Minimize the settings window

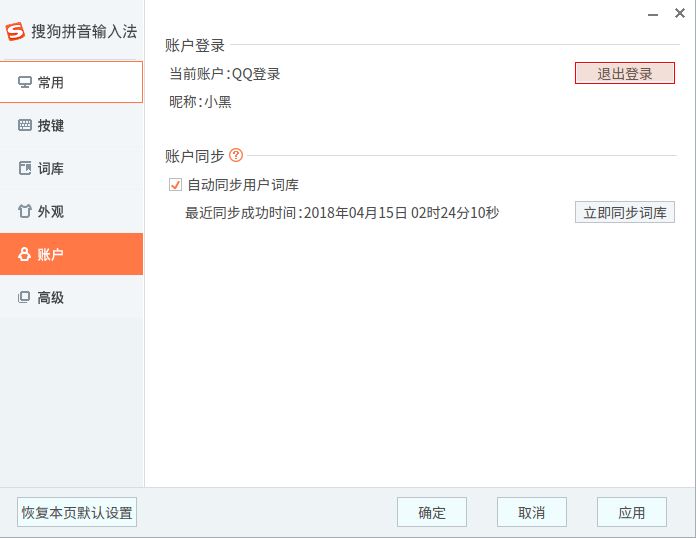tap(652, 14)
